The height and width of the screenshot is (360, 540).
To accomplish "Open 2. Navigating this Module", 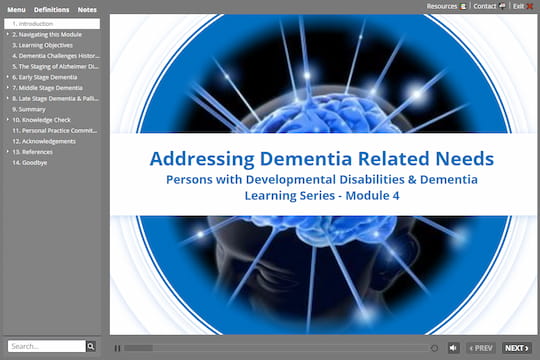I will pos(47,34).
